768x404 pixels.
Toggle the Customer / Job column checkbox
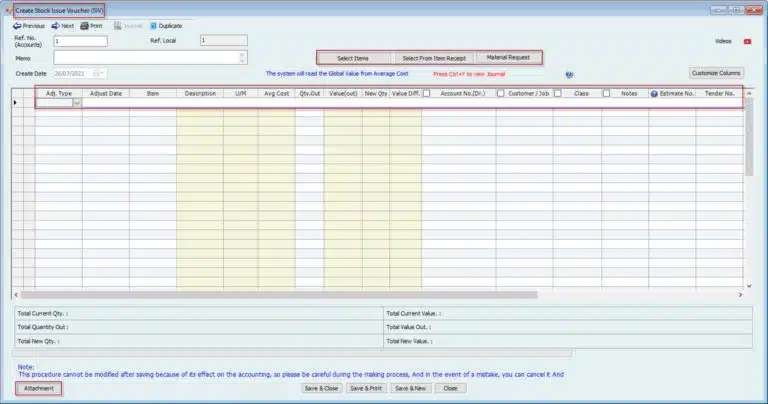[x=500, y=93]
